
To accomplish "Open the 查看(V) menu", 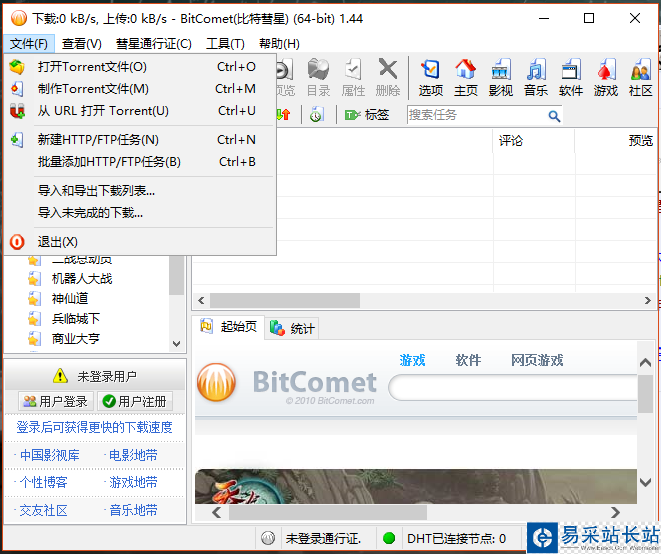I will tap(82, 43).
